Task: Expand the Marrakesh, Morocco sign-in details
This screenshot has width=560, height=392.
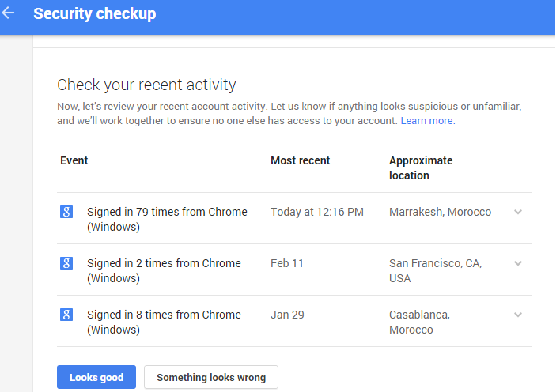Action: click(x=518, y=212)
